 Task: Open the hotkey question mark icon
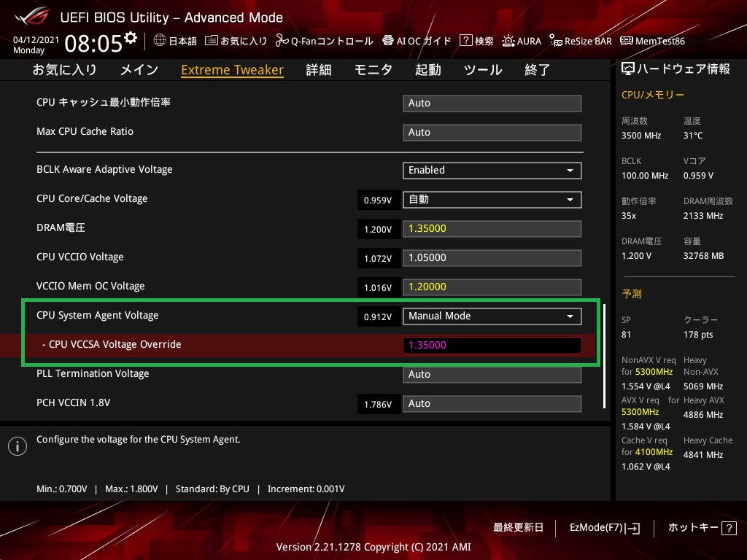[x=729, y=528]
